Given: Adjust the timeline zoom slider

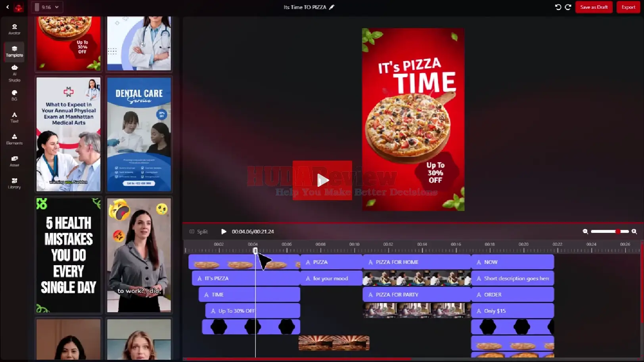Looking at the screenshot, I should [x=609, y=232].
